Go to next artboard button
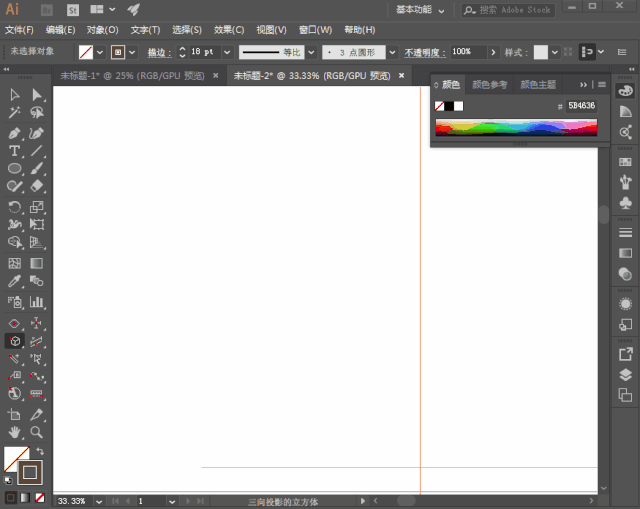 (188, 501)
